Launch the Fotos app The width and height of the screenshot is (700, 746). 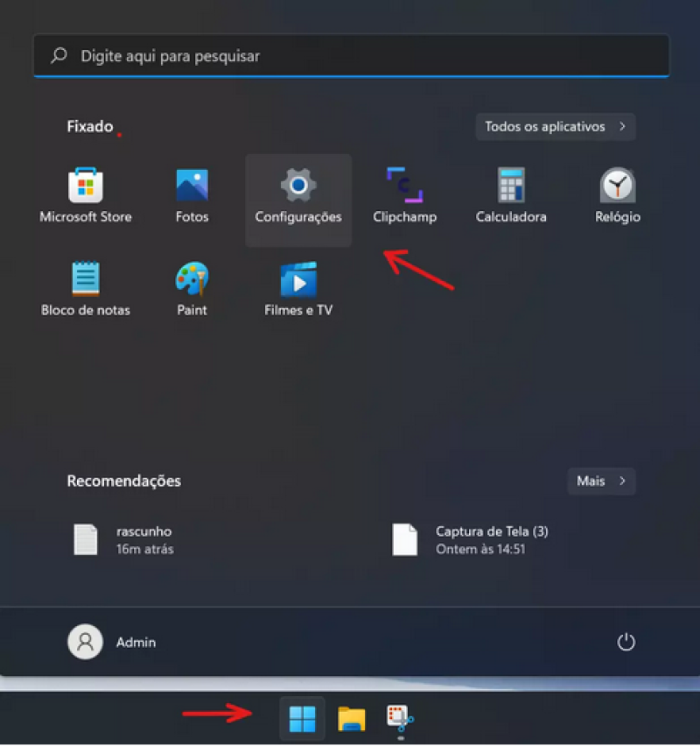point(192,196)
